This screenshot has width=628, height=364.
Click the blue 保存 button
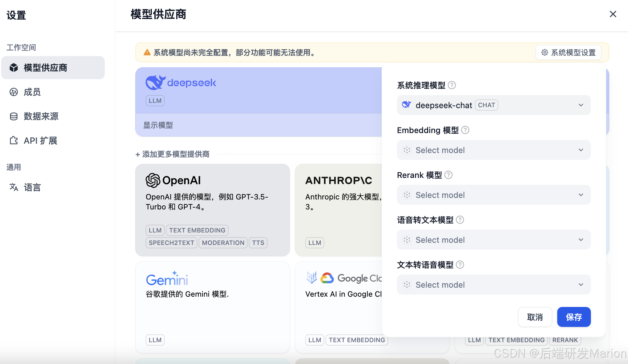click(x=574, y=317)
